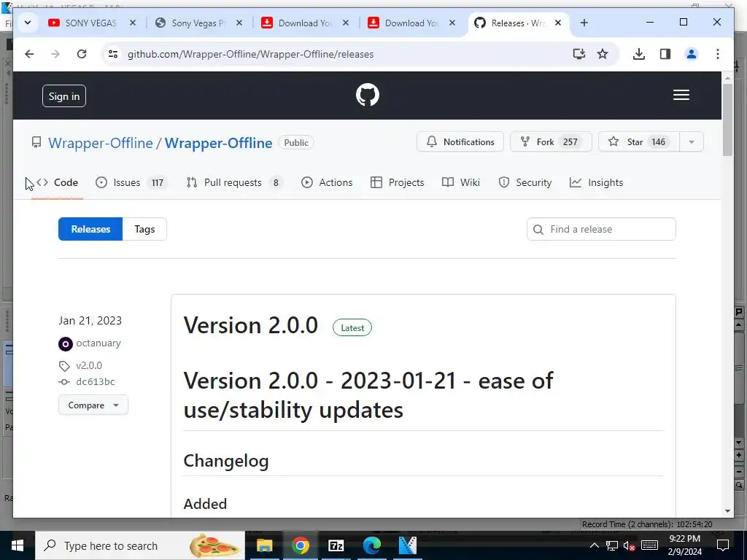Toggle the Chrome side panel icon
This screenshot has height=560, width=747.
point(665,54)
